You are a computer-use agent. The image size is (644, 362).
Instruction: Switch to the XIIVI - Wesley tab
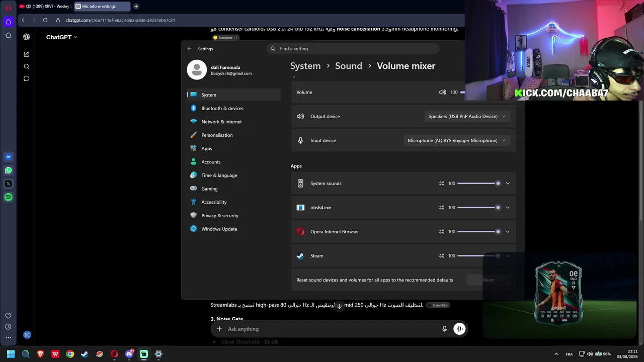coord(44,7)
